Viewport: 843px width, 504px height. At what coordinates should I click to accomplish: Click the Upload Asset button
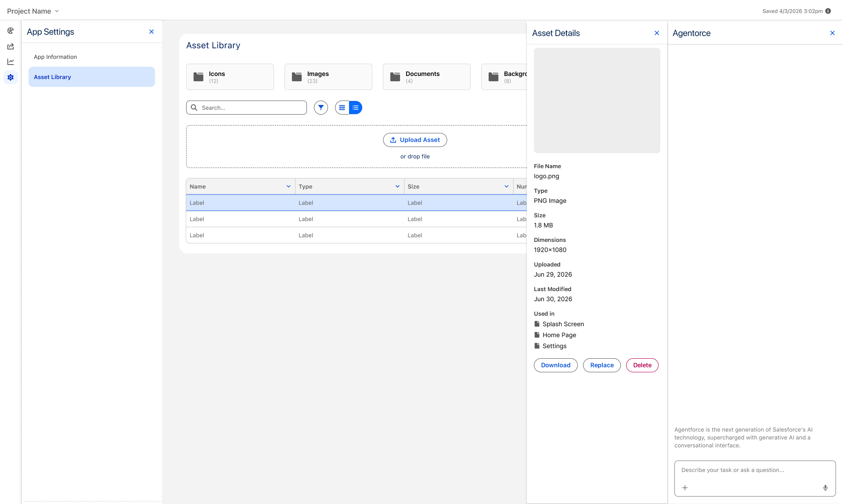coord(415,140)
